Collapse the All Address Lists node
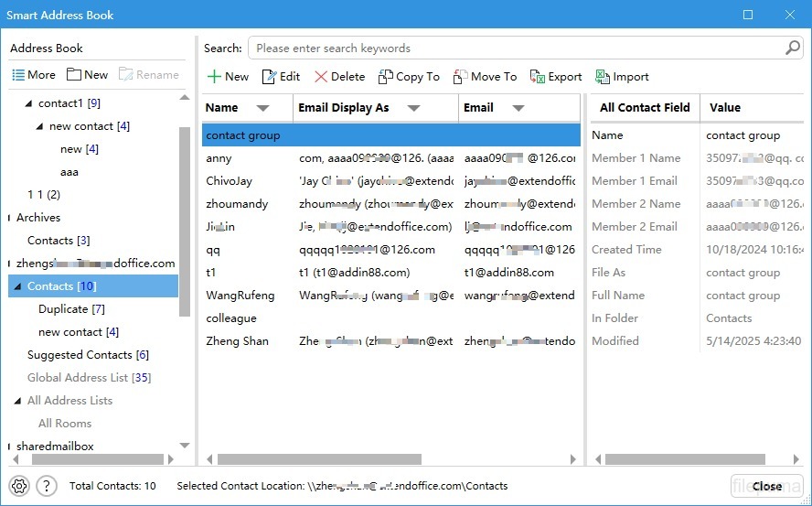 click(x=17, y=401)
